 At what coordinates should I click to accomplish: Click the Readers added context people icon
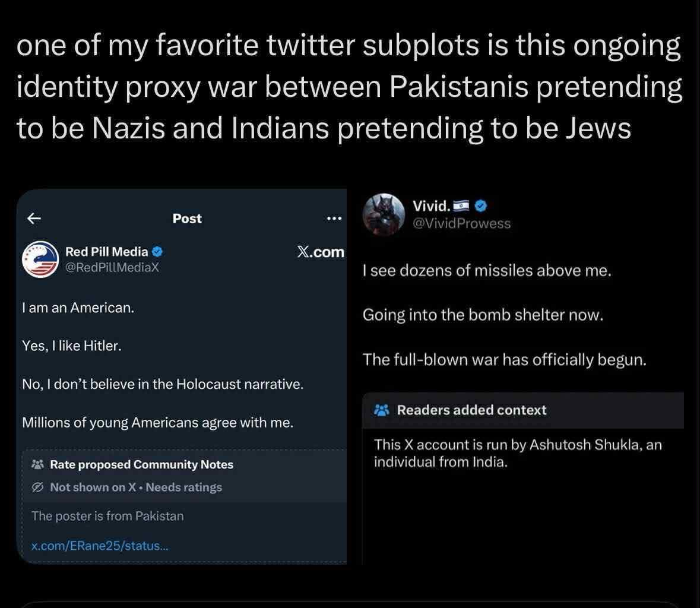coord(382,410)
